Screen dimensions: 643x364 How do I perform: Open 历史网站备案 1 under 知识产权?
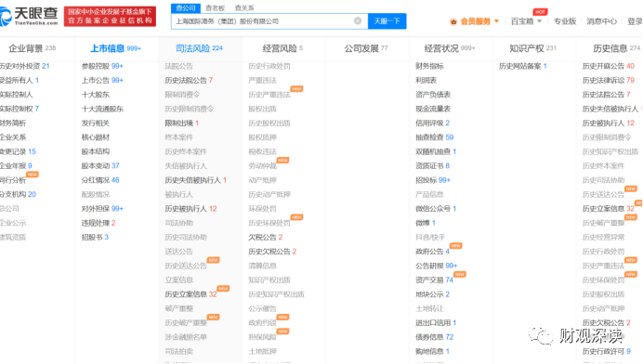click(x=523, y=66)
